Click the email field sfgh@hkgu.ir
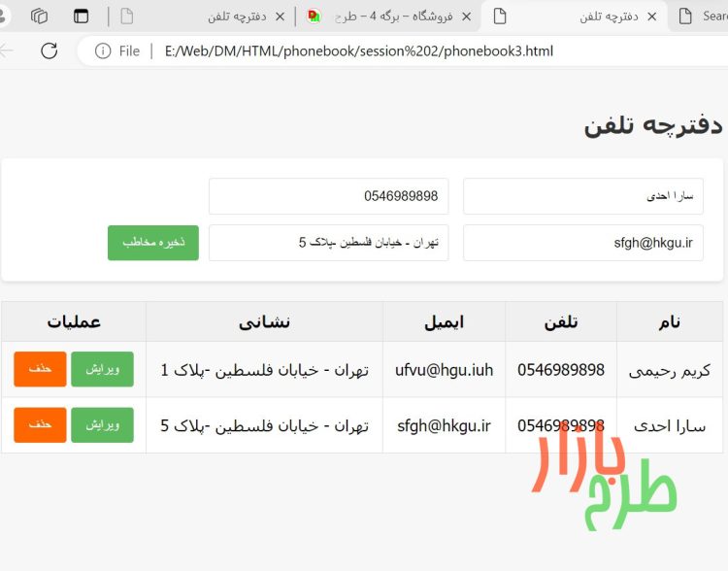The image size is (728, 571). click(582, 243)
